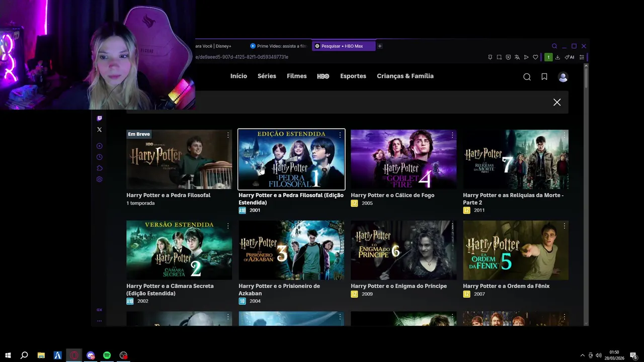Click title 'Harry Potter e a Ordem da Fênix'

[x=506, y=286]
